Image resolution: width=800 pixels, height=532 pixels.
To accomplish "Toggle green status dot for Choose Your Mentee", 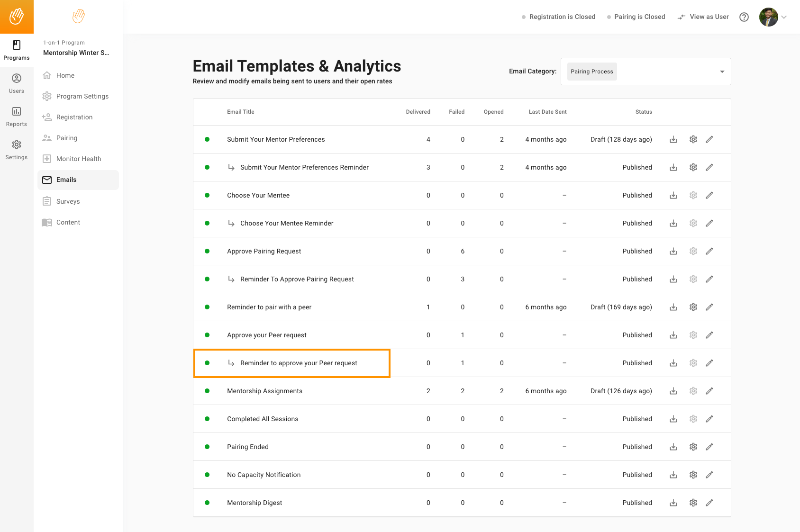I will [207, 195].
